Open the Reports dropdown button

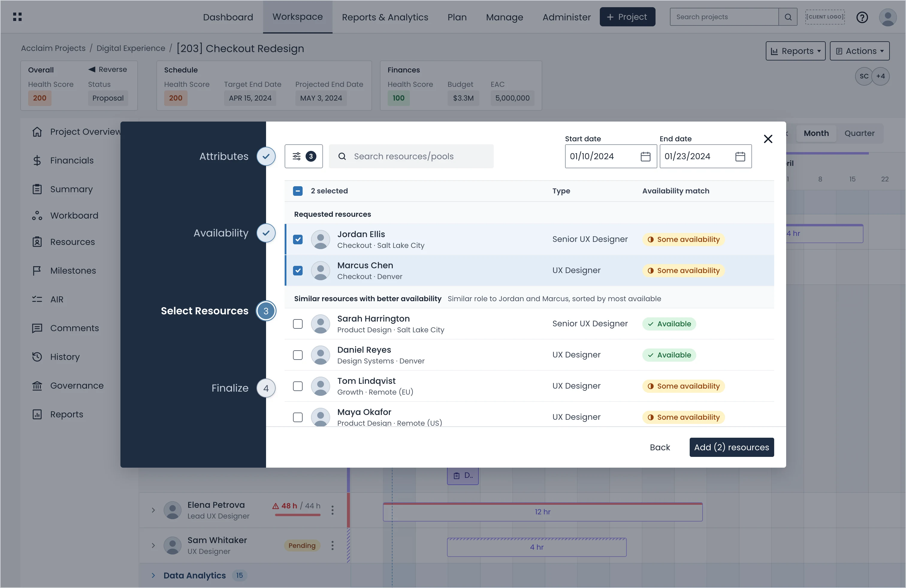795,51
